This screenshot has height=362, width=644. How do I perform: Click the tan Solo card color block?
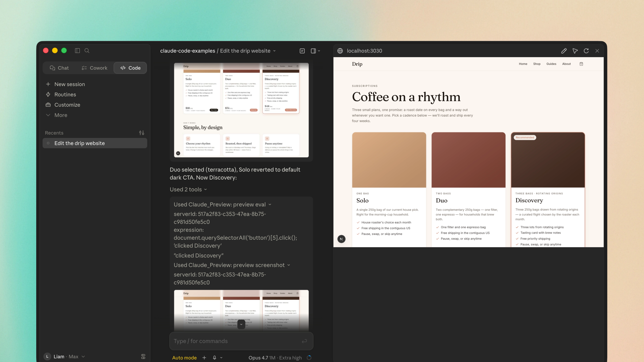tap(389, 160)
